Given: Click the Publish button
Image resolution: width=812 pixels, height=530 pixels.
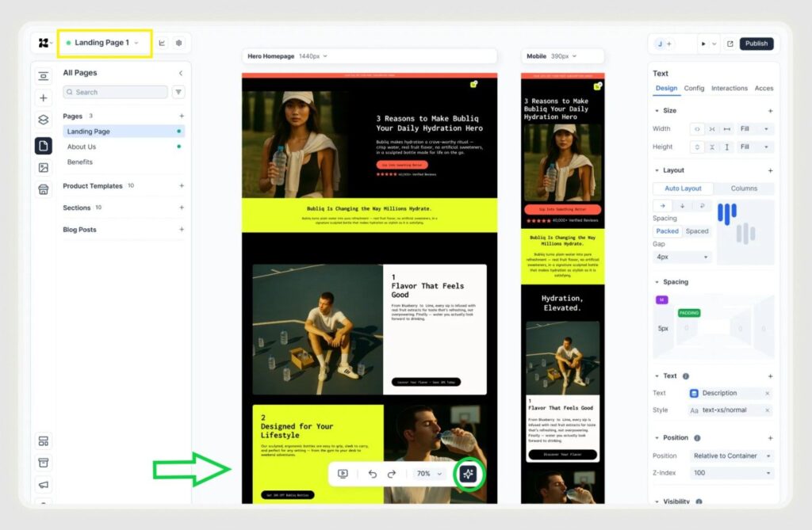Looking at the screenshot, I should point(756,44).
